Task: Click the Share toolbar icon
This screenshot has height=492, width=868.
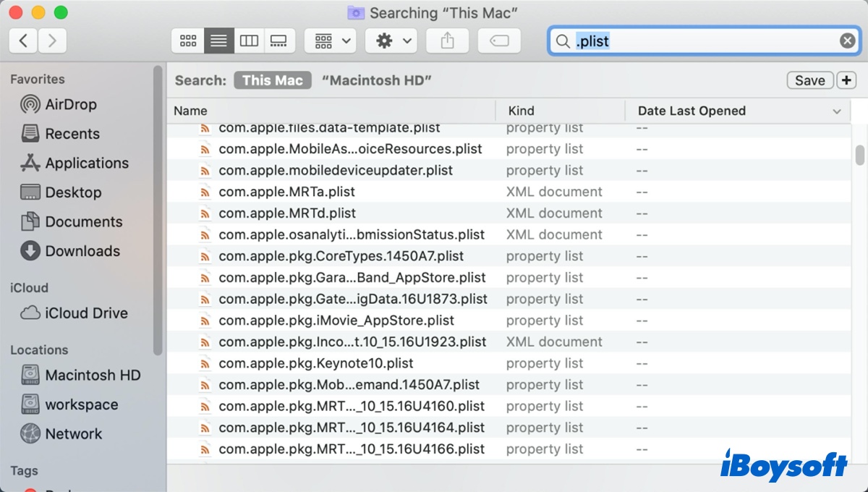Action: (x=447, y=41)
